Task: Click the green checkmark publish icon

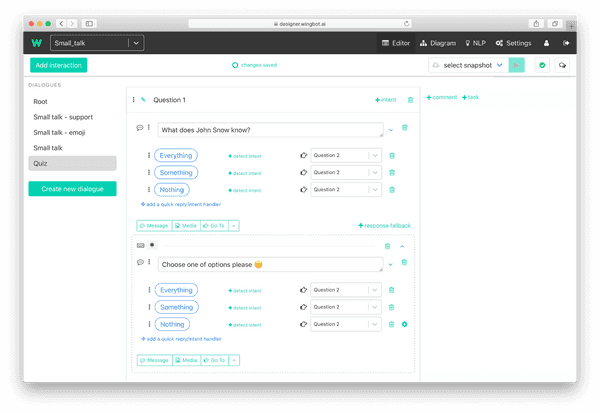Action: (542, 65)
